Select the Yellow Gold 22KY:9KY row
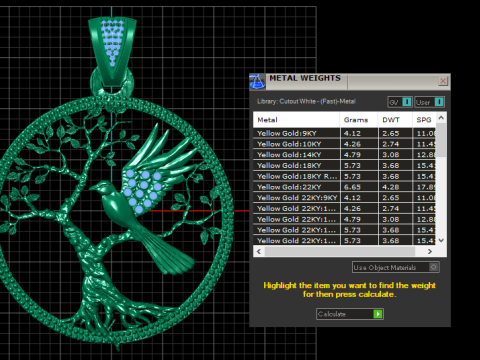This screenshot has width=480, height=360. click(x=344, y=198)
